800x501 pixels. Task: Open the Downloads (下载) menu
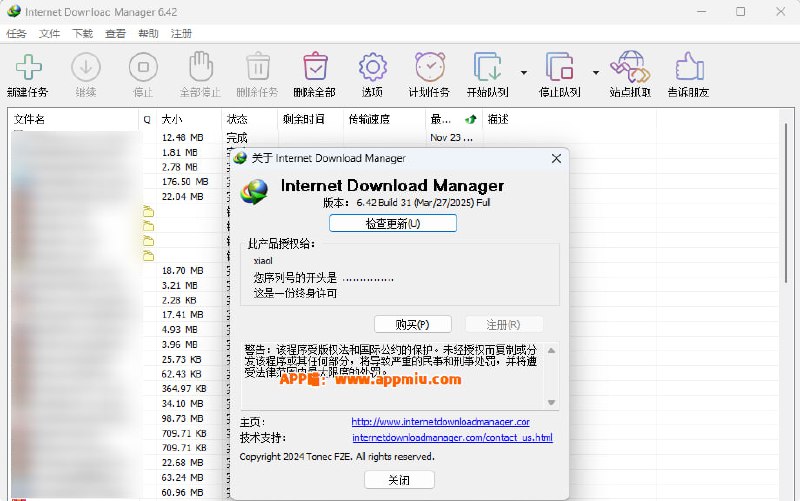83,34
